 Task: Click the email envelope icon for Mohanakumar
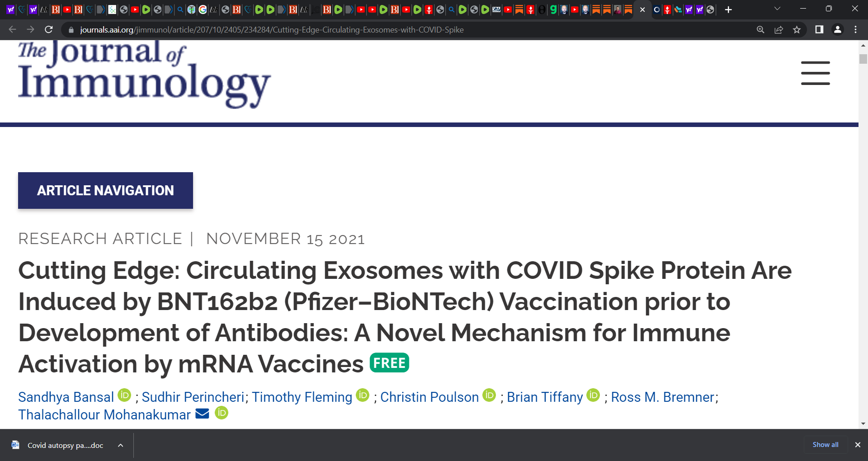[202, 414]
